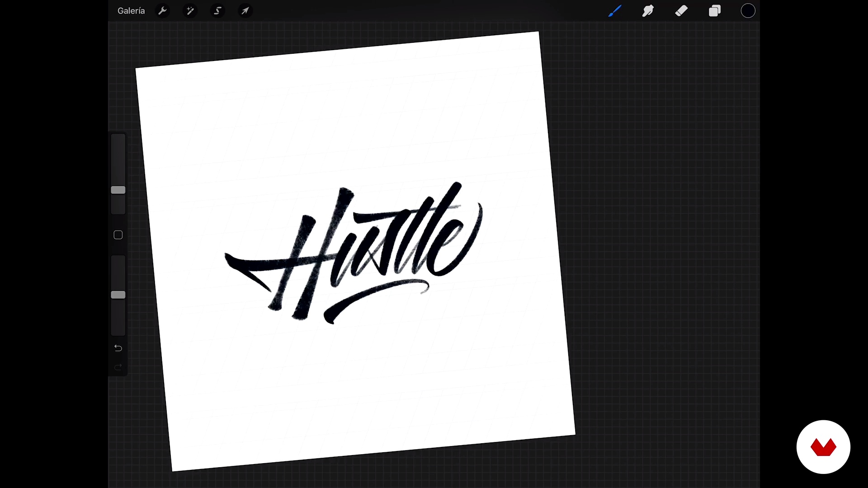Redo the last undone action
The image size is (868, 488).
pyautogui.click(x=118, y=367)
